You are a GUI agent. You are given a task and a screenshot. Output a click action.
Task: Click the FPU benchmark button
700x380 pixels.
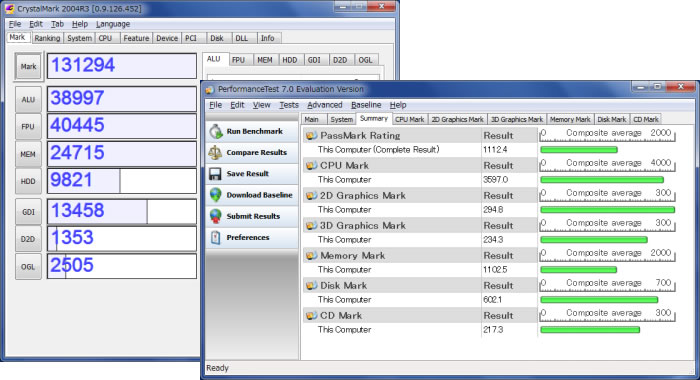pyautogui.click(x=28, y=126)
